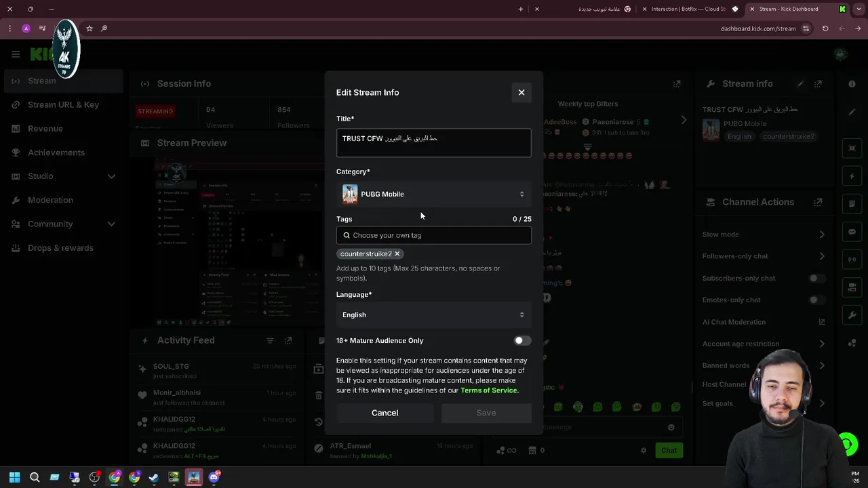This screenshot has height=488, width=868.
Task: Open Windows Start menu
Action: [14, 477]
